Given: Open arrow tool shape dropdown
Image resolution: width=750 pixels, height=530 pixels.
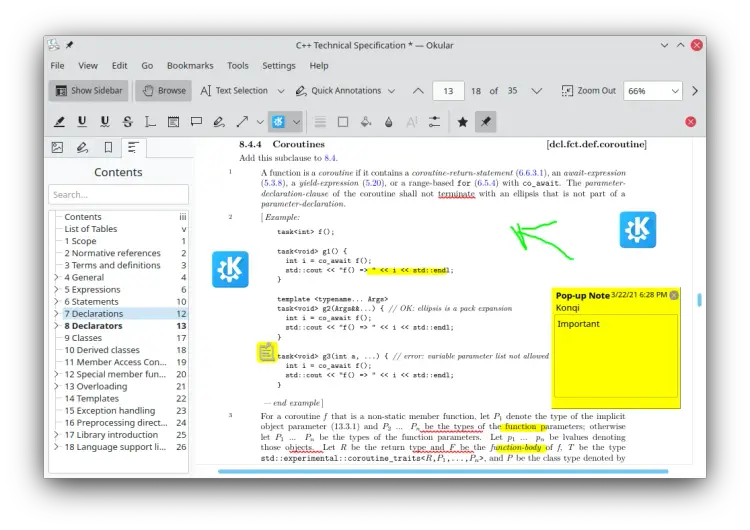Looking at the screenshot, I should point(260,122).
